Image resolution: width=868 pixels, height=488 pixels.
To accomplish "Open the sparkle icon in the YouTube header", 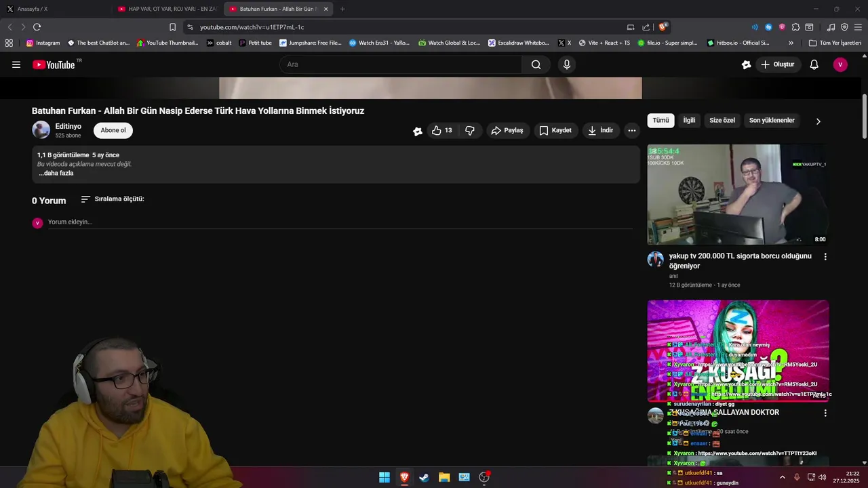I will 746,64.
